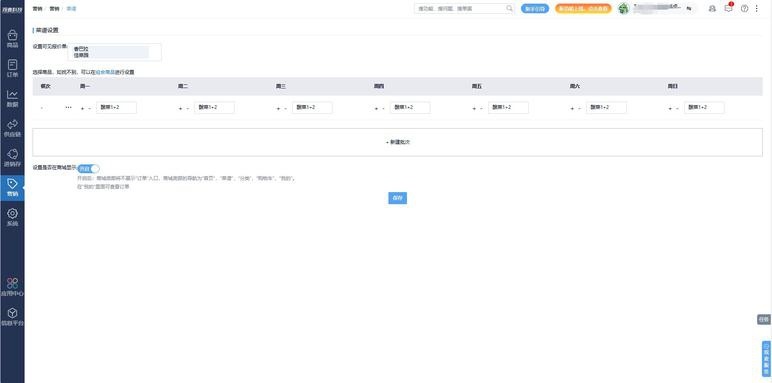Click the Friday dish input field

(x=508, y=107)
